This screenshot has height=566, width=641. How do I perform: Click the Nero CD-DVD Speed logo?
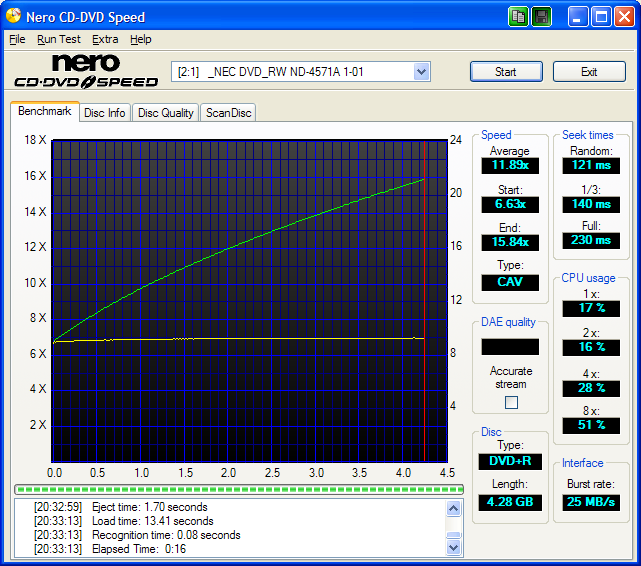pyautogui.click(x=86, y=71)
